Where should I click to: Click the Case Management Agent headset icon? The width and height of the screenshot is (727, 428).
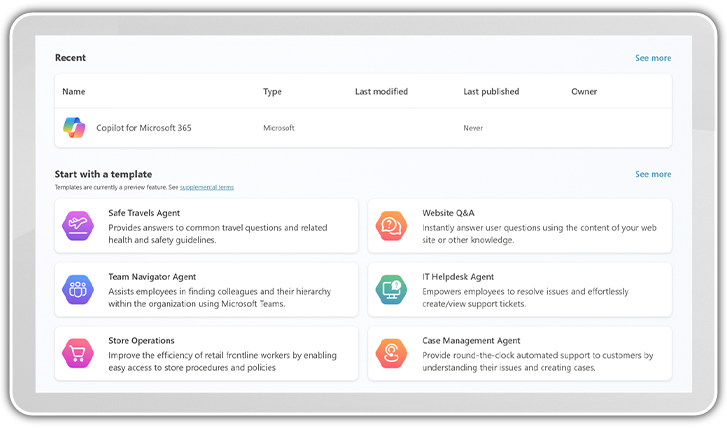point(391,353)
